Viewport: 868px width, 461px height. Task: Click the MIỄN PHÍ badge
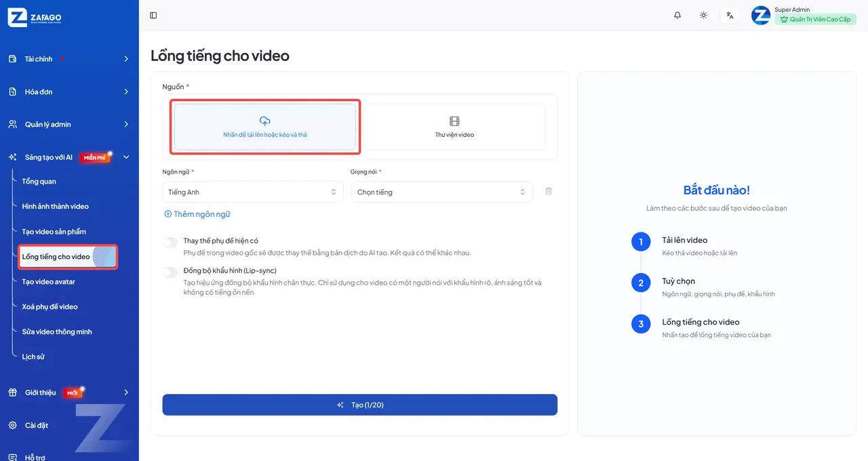[95, 157]
